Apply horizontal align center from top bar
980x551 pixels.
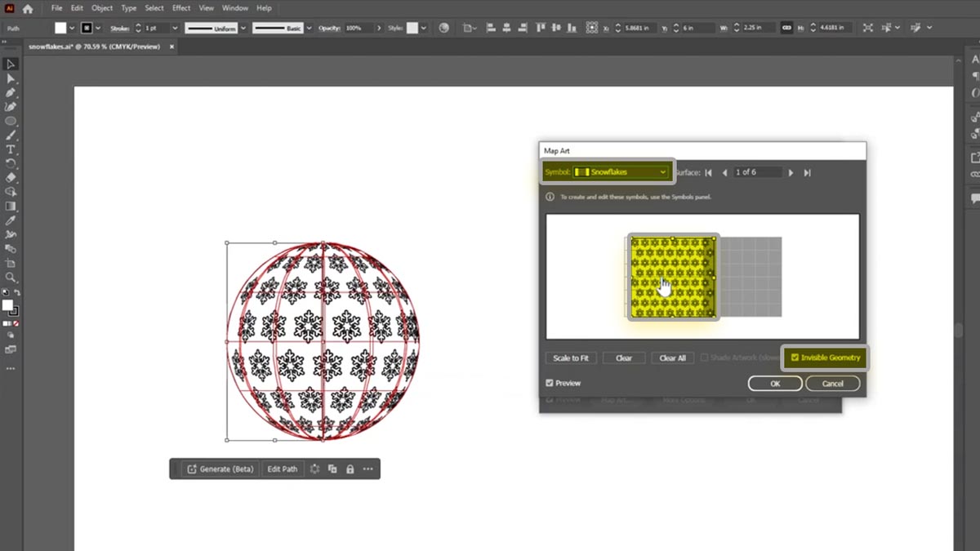506,25
